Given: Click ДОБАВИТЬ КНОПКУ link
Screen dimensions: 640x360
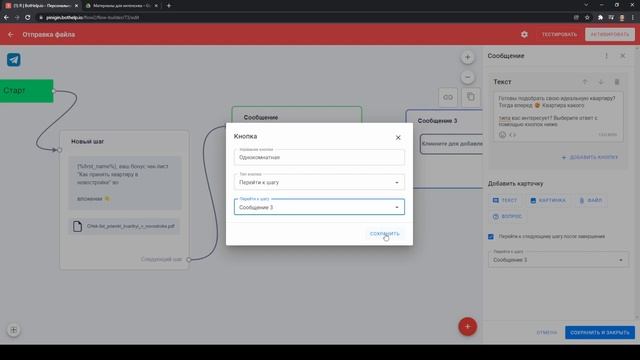Looking at the screenshot, I should click(x=590, y=157).
